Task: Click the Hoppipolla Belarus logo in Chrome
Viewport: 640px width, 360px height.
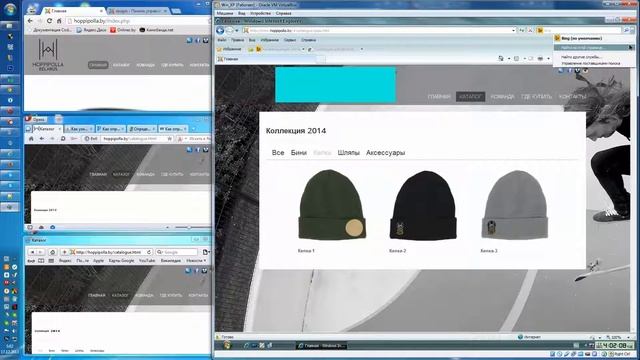Action: pos(48,55)
